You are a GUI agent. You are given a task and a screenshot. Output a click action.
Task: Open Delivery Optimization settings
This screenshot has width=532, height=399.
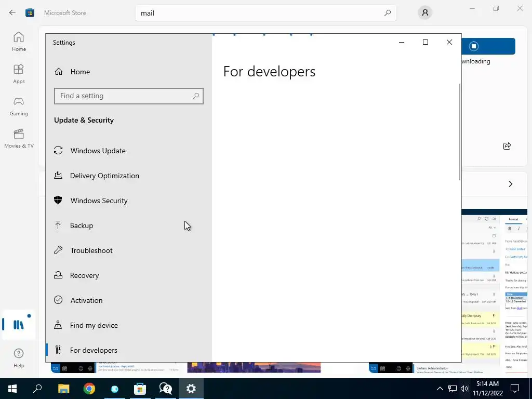coord(129,176)
